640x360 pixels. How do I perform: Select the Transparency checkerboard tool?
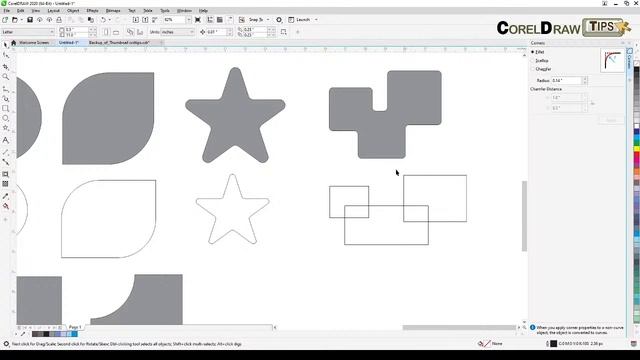pyautogui.click(x=6, y=184)
